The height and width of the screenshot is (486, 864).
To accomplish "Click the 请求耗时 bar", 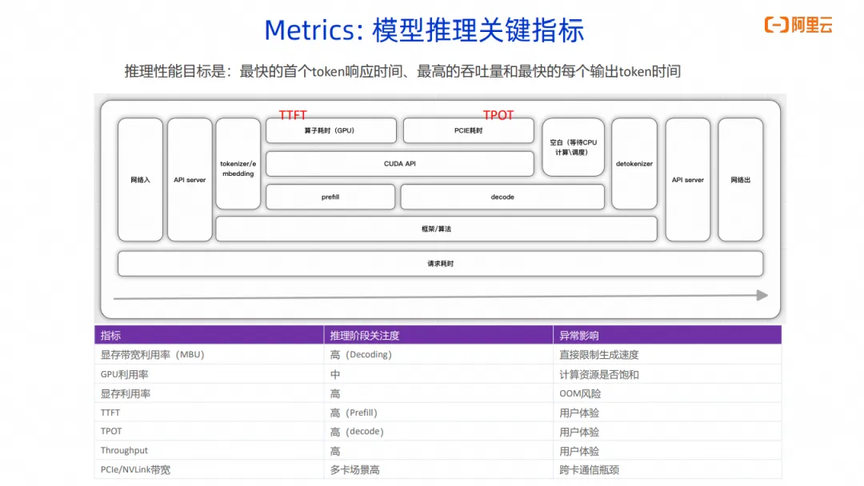I will pyautogui.click(x=440, y=263).
